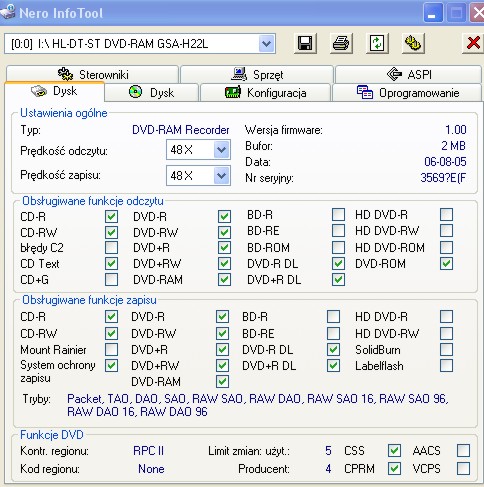The width and height of the screenshot is (484, 487).
Task: Click the date value 06-08-05
Action: click(x=445, y=162)
